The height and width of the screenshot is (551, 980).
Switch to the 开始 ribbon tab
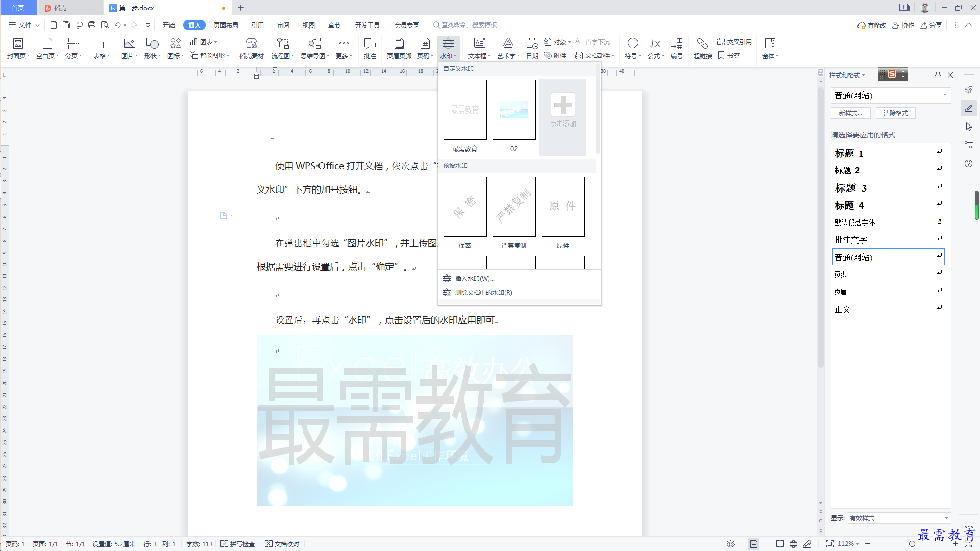(169, 25)
